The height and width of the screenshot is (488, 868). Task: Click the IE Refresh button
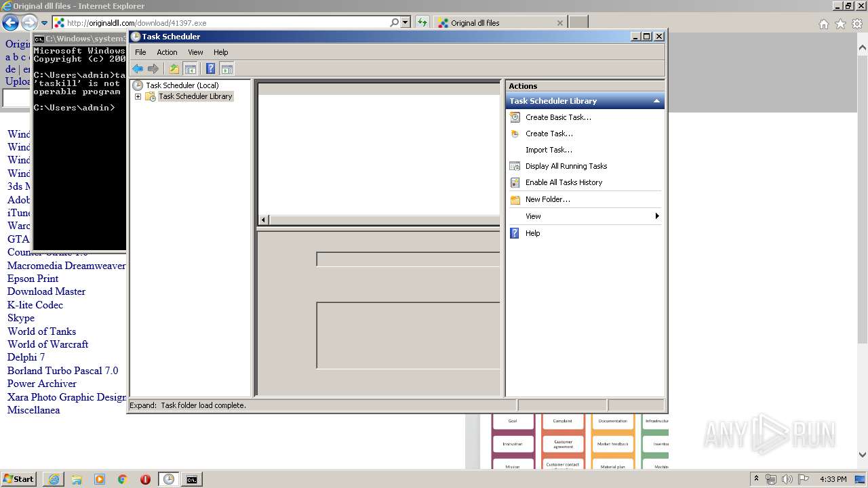[422, 22]
